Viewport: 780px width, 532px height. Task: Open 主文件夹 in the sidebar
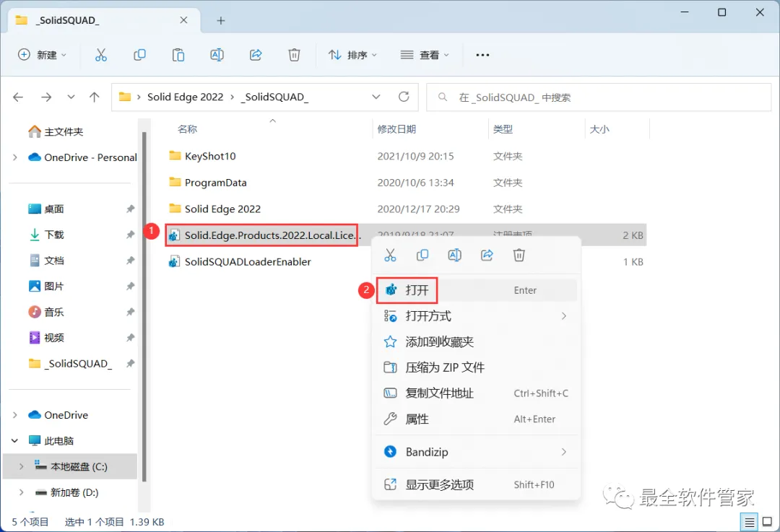(x=56, y=131)
